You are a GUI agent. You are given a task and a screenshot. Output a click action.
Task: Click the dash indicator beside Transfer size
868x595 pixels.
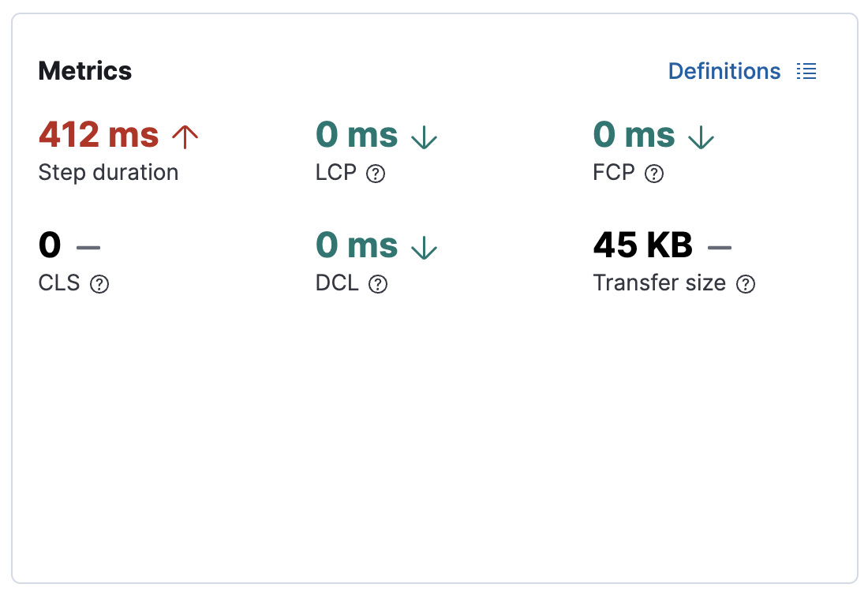click(x=719, y=246)
